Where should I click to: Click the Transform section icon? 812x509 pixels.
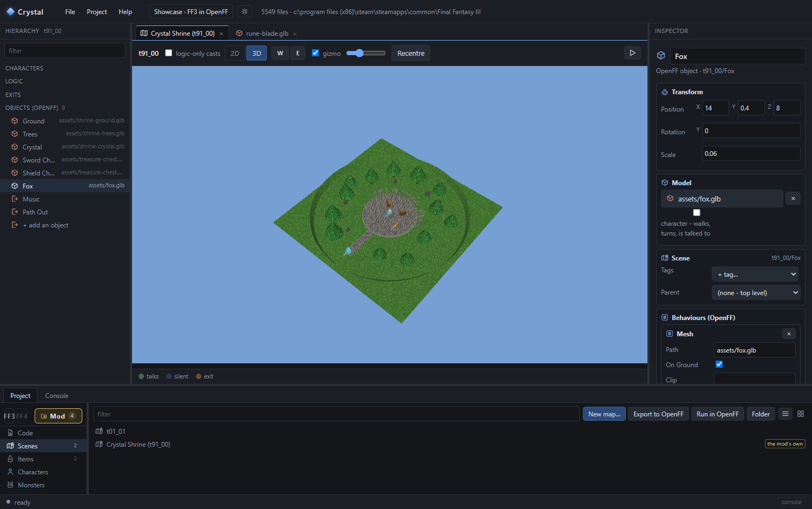tap(665, 92)
